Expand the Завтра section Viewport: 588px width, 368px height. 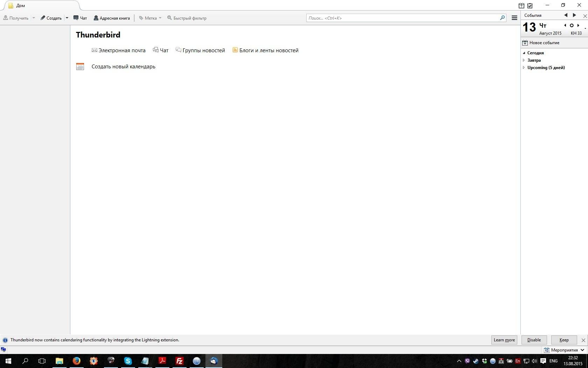click(524, 60)
